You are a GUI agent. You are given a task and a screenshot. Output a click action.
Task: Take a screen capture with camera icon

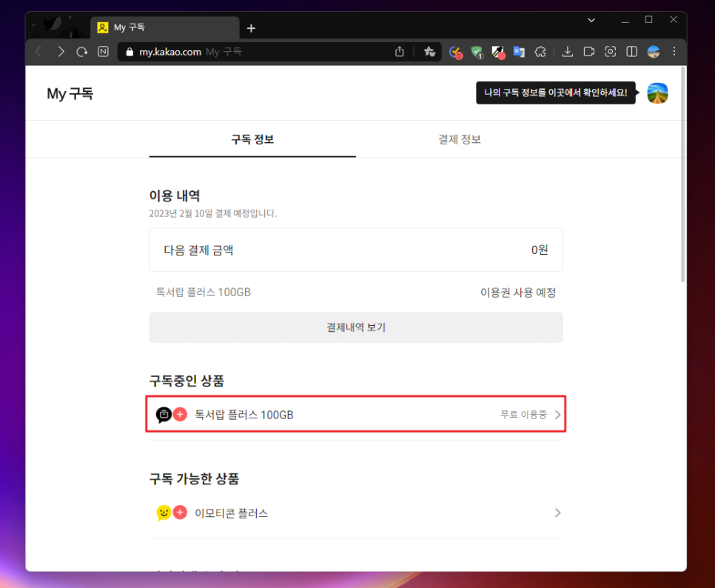coord(610,52)
